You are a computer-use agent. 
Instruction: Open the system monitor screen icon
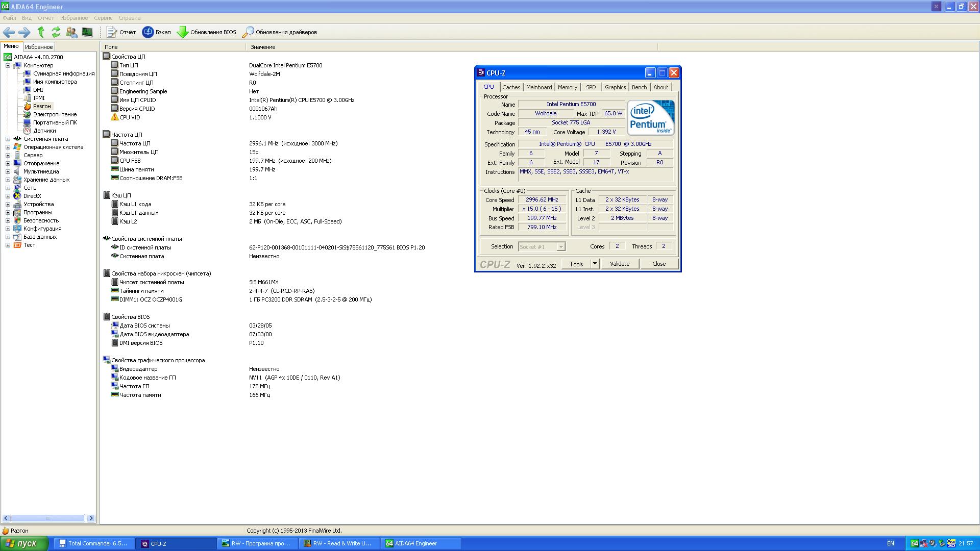pos(87,32)
